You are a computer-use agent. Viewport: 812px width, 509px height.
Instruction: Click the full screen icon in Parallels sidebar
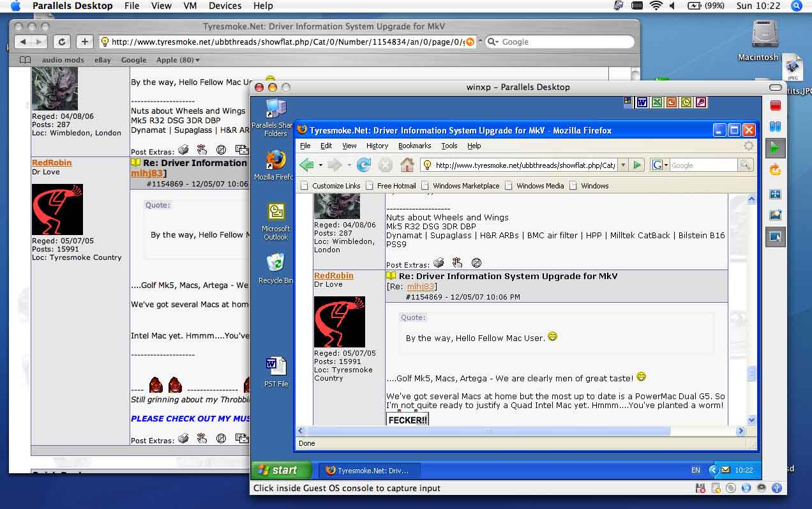click(x=776, y=194)
